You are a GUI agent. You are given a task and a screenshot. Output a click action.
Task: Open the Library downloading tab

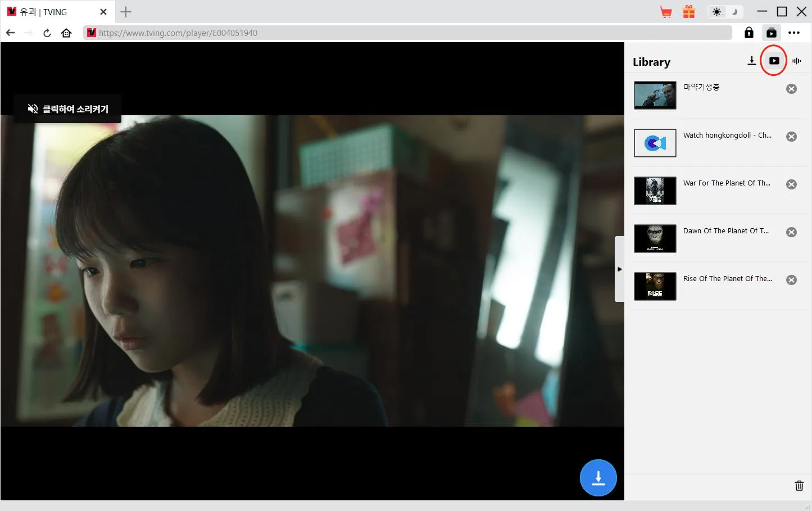coord(751,61)
